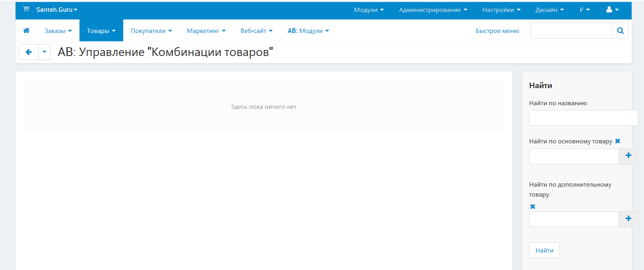Open the user account menu icon
Image resolution: width=644 pixels, height=270 pixels.
coord(612,10)
